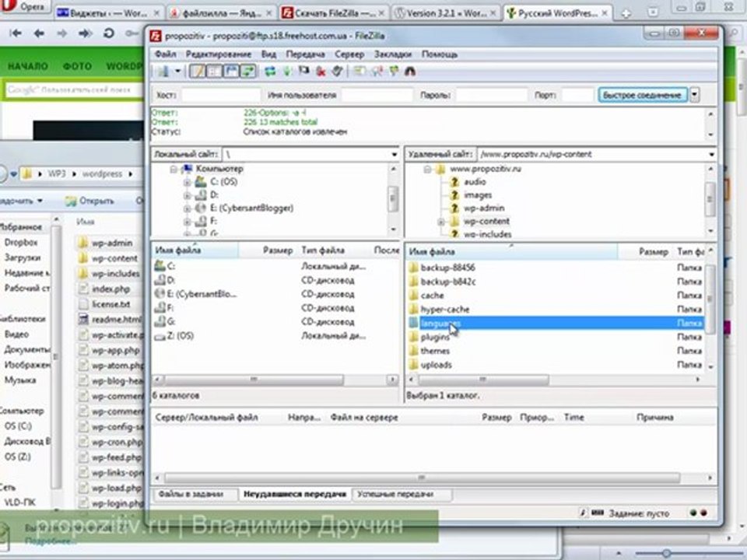Switch to Неудавшиеся передачи tab
The height and width of the screenshot is (560, 747).
pyautogui.click(x=294, y=495)
